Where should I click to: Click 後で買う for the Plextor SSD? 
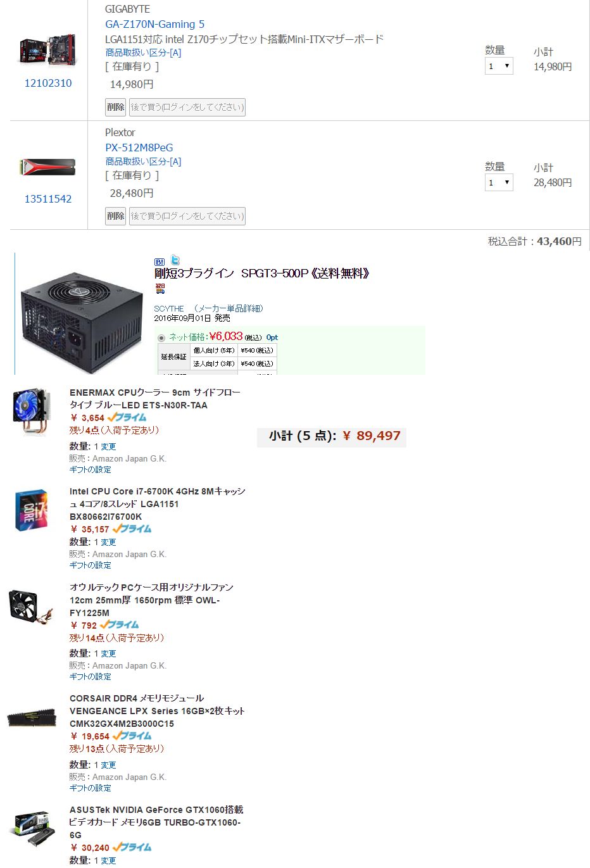(x=187, y=216)
